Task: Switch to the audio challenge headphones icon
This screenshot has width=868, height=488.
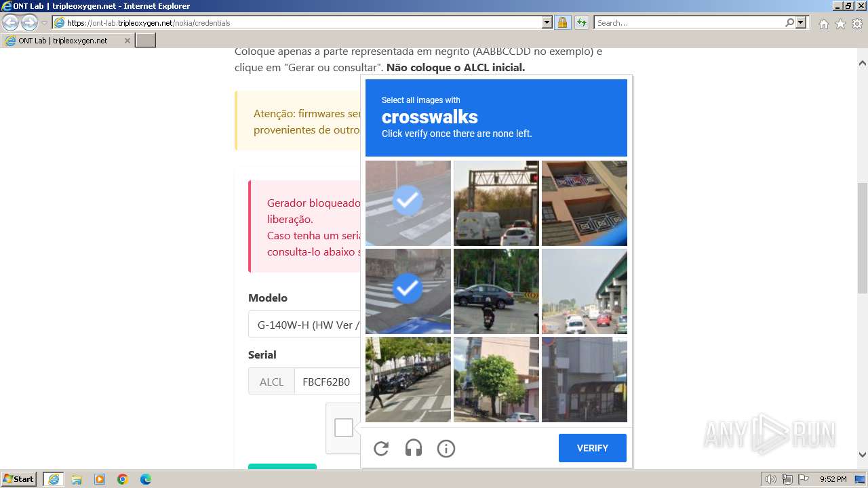Action: 414,448
